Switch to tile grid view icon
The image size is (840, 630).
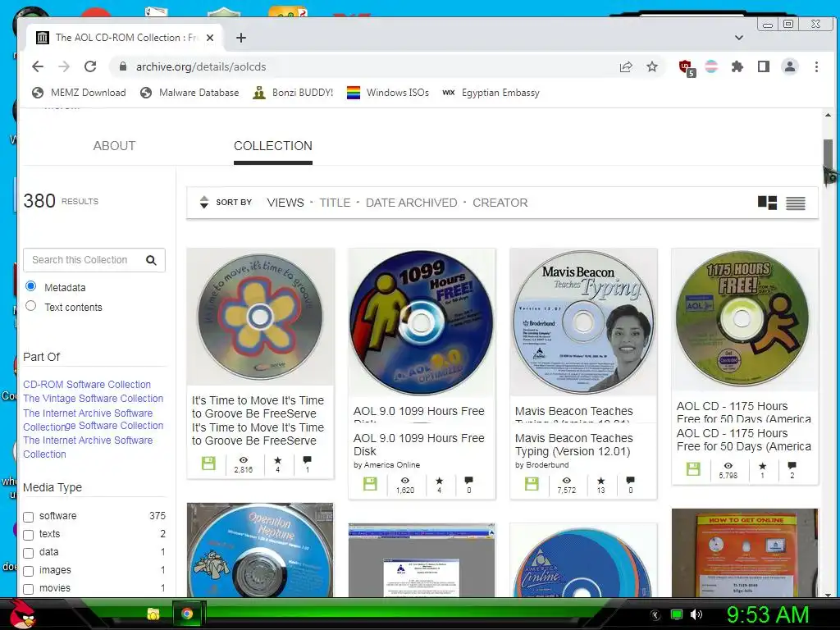point(767,203)
